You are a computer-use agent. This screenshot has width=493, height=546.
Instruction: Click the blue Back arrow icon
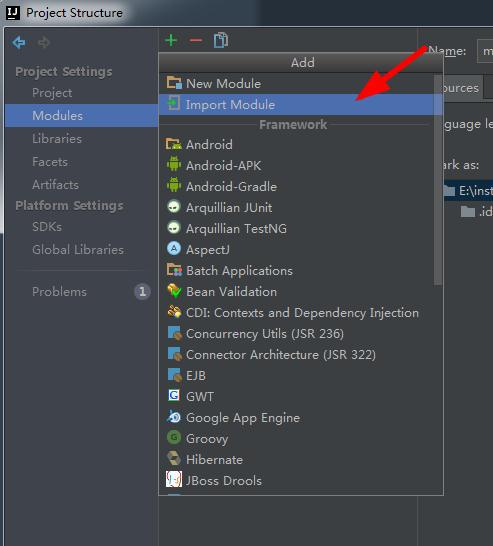tap(19, 42)
